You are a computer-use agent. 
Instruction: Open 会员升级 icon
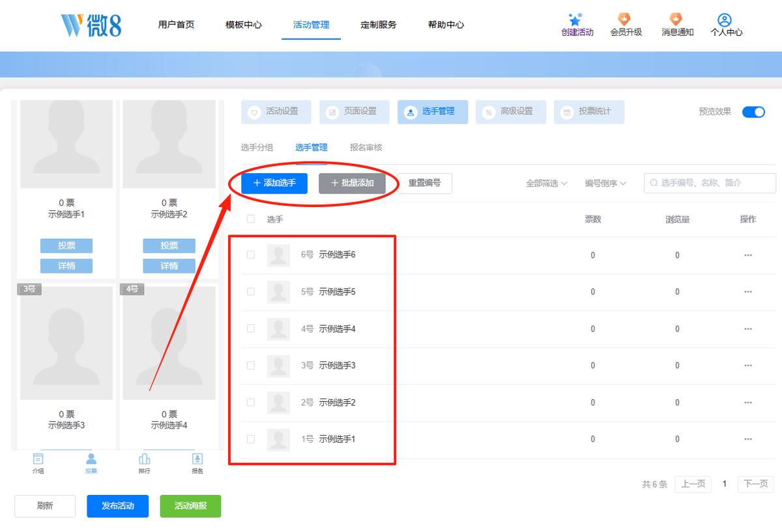click(x=626, y=20)
